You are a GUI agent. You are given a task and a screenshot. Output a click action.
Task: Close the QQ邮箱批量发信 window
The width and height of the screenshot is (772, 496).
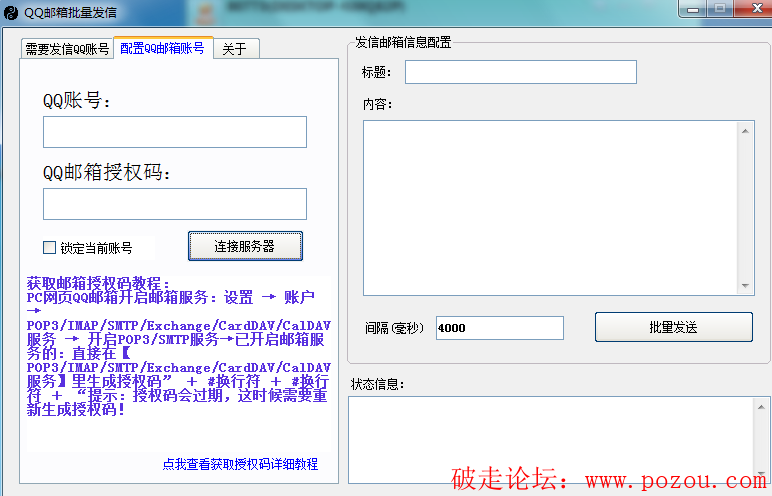coord(751,8)
